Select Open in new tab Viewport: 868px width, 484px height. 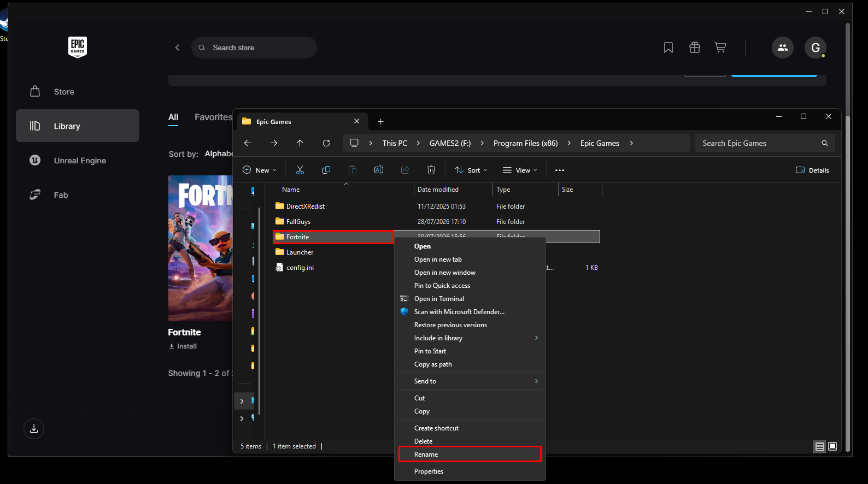point(470,259)
